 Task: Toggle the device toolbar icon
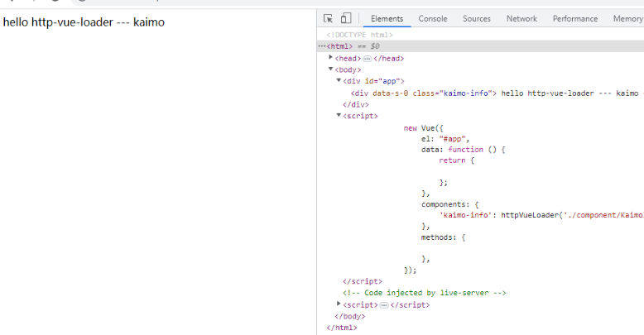(x=346, y=18)
